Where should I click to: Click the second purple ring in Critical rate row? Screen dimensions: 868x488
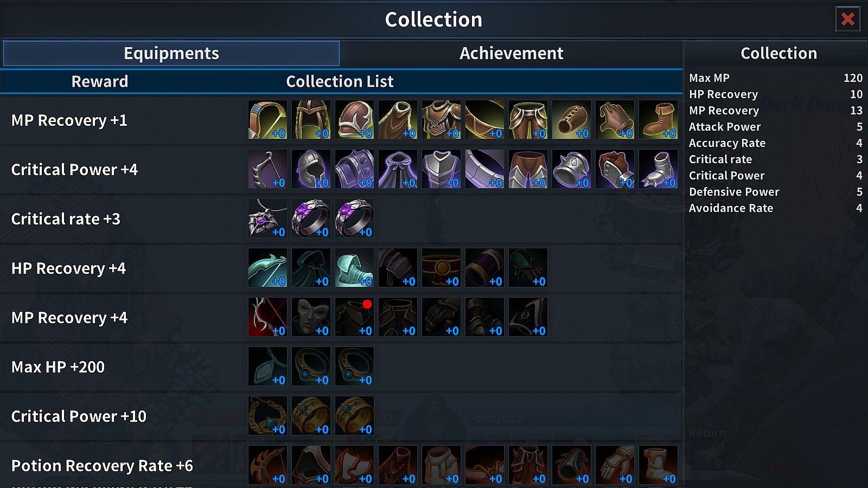tap(354, 219)
